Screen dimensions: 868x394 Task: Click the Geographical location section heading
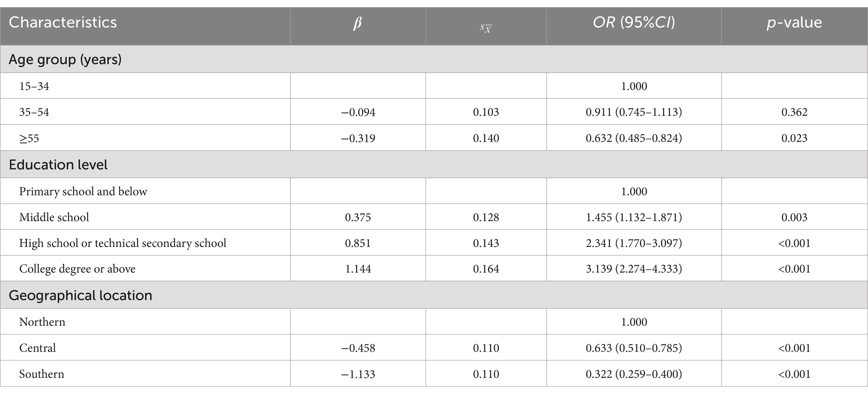80,295
